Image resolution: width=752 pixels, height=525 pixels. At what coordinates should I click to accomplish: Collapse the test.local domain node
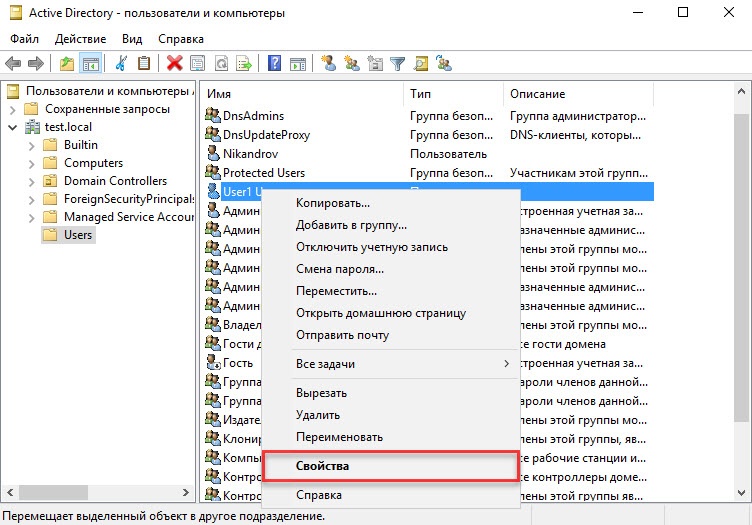13,128
